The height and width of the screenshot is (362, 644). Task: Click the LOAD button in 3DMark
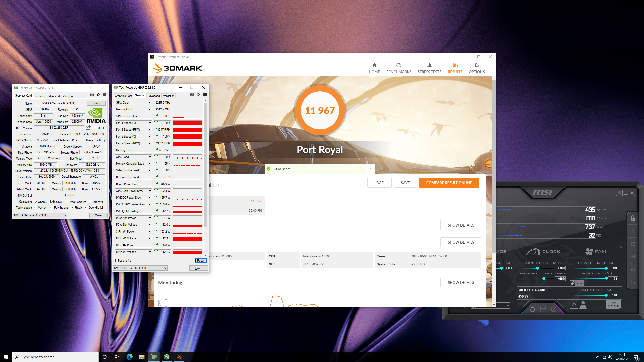pyautogui.click(x=379, y=183)
